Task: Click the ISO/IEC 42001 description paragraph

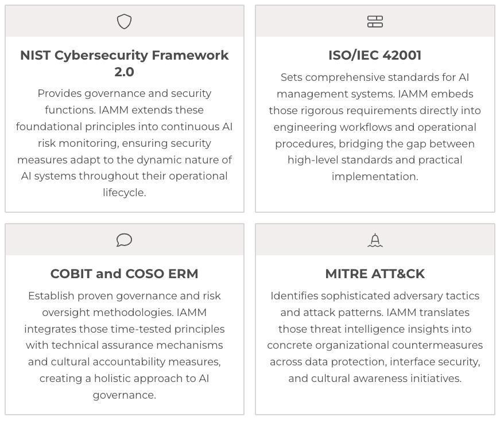Action: coord(375,127)
